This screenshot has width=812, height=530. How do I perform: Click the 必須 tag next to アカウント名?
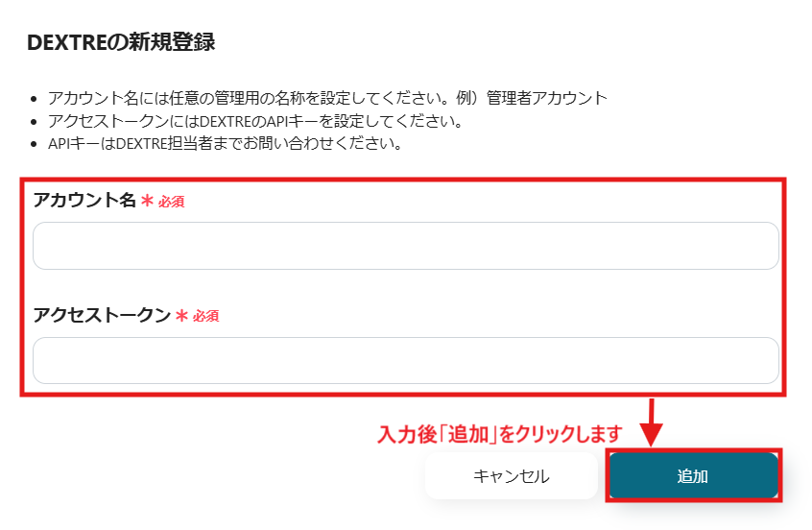(171, 203)
